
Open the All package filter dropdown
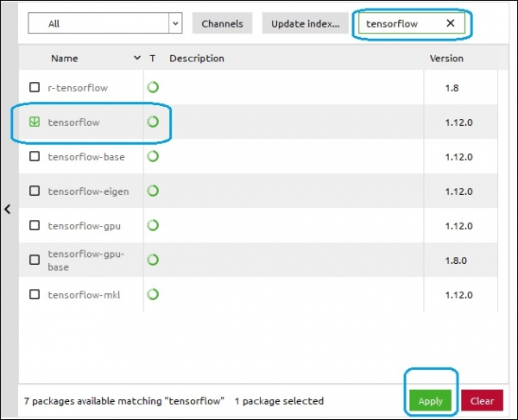[x=105, y=23]
